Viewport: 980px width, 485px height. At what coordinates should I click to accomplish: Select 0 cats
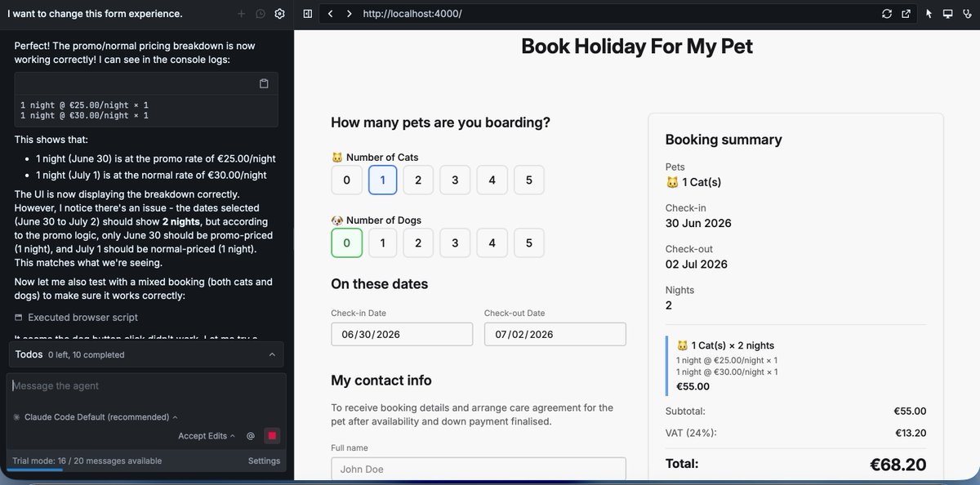[346, 180]
